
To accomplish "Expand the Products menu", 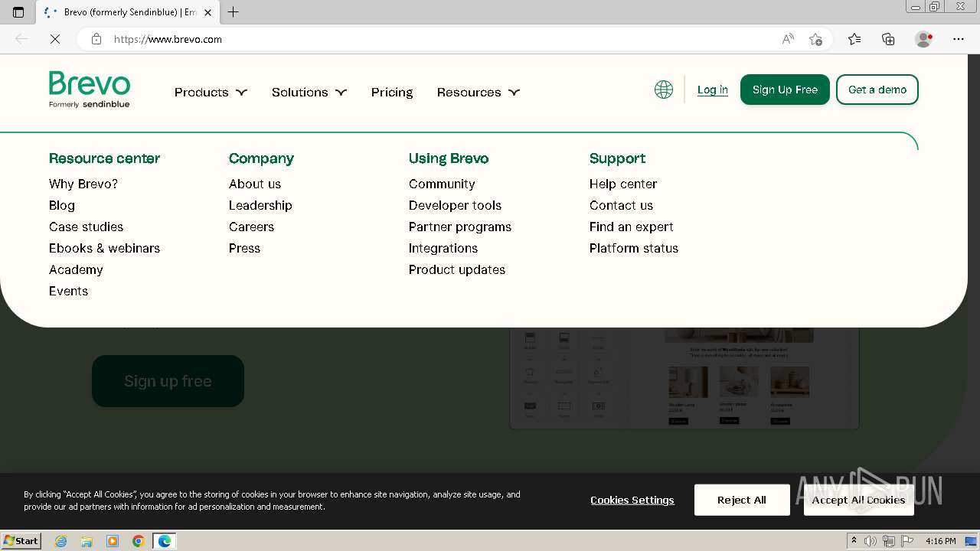I will pyautogui.click(x=211, y=92).
